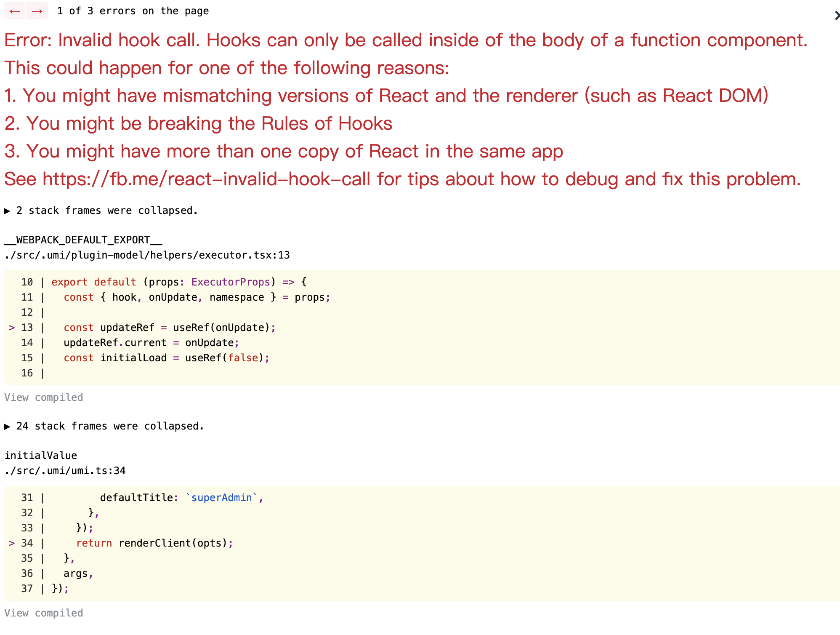The height and width of the screenshot is (635, 840).
Task: Click View compiled under umi.ts snippet
Action: click(x=44, y=613)
